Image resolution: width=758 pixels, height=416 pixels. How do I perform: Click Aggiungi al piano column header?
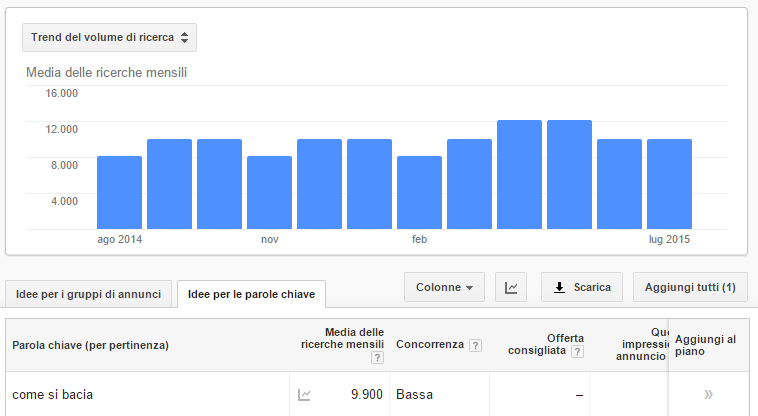tap(705, 345)
